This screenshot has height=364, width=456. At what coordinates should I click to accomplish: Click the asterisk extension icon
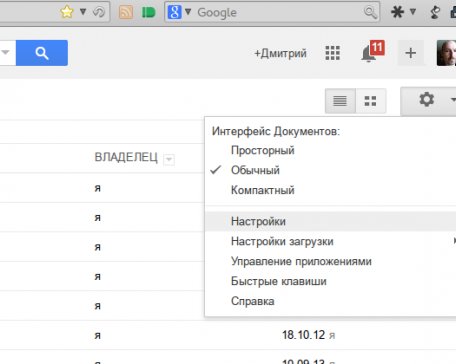coord(397,12)
